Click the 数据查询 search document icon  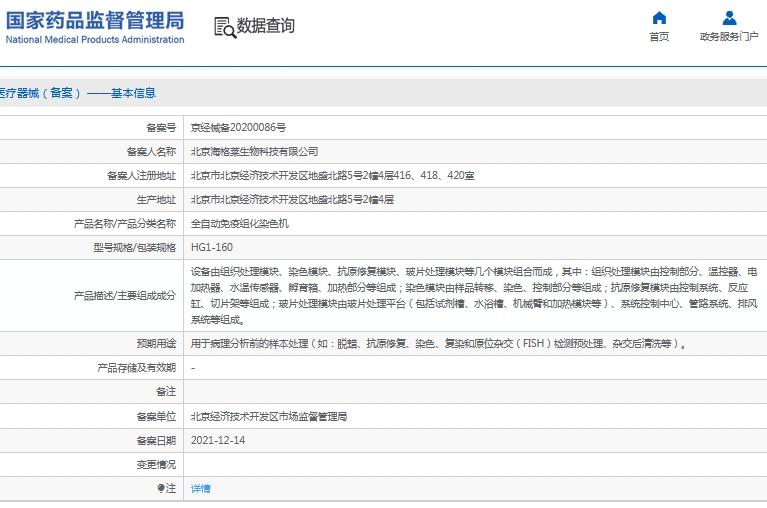(x=225, y=27)
